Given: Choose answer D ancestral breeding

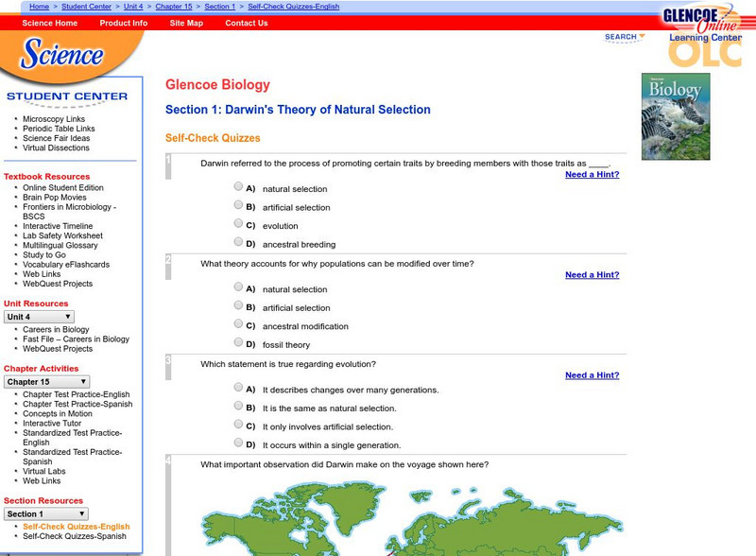Looking at the screenshot, I should click(x=238, y=241).
